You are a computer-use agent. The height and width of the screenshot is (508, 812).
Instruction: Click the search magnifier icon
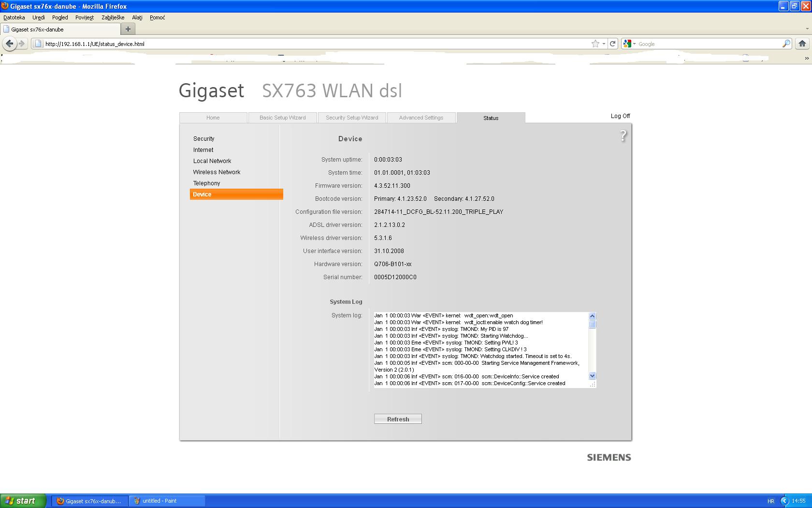(x=786, y=44)
